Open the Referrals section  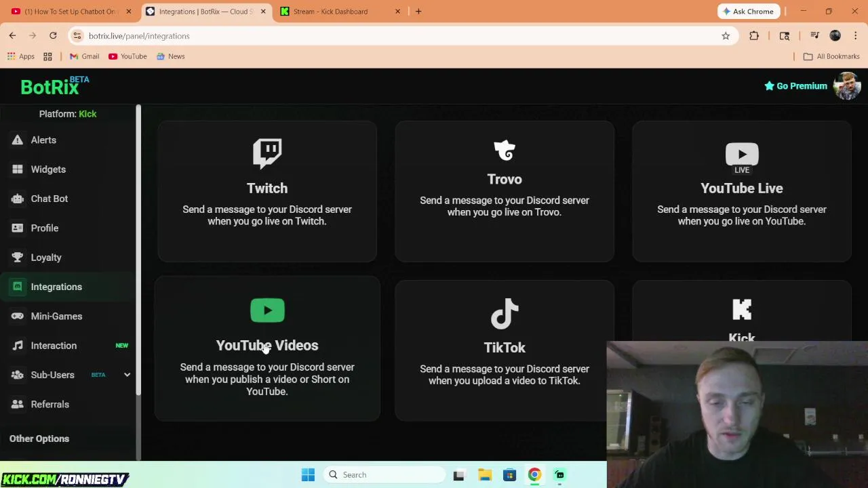coord(50,404)
